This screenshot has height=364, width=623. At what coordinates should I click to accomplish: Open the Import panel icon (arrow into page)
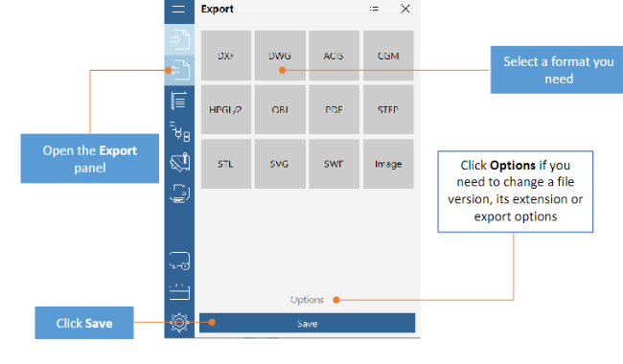tap(179, 39)
